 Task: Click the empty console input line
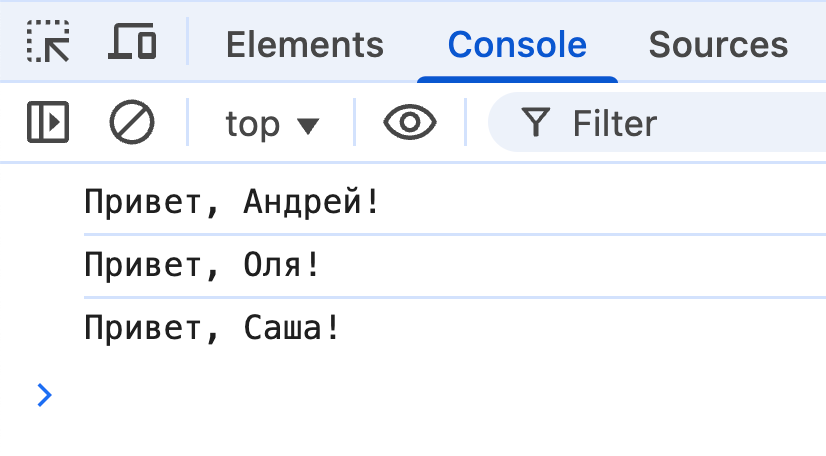pyautogui.click(x=400, y=395)
